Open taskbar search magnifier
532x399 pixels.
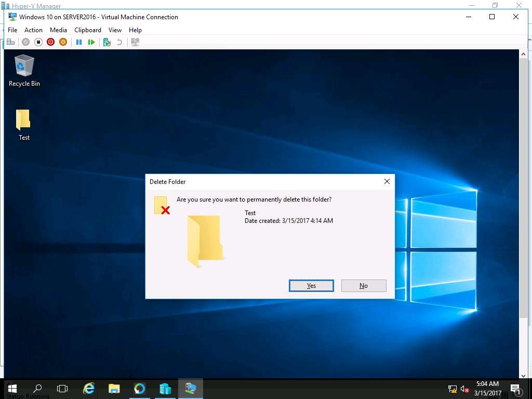pos(37,389)
